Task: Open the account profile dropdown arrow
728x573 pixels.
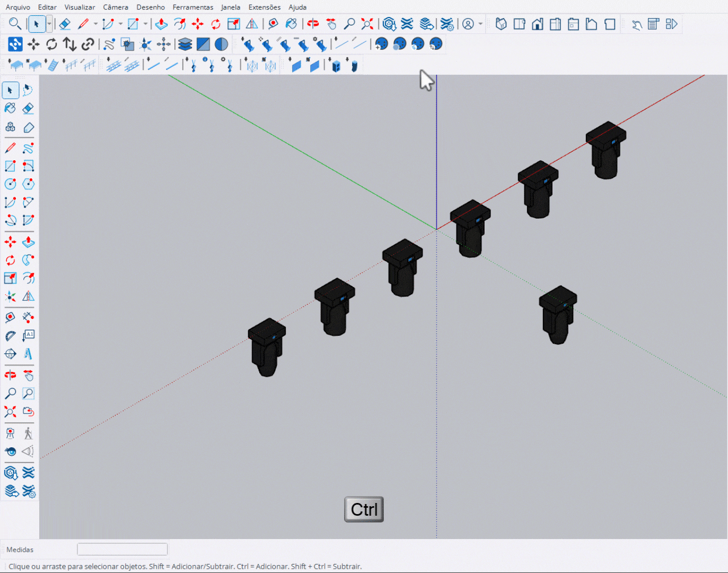Action: [x=480, y=24]
